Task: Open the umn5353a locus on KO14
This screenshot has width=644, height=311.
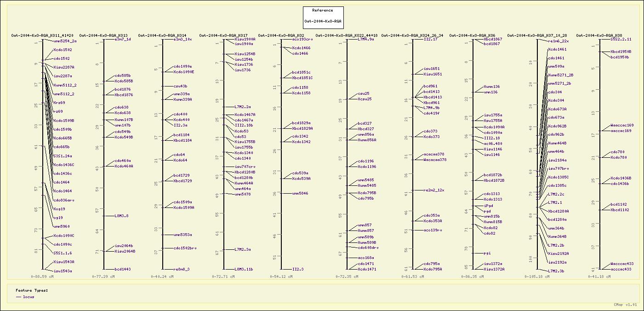Action: pyautogui.click(x=182, y=235)
